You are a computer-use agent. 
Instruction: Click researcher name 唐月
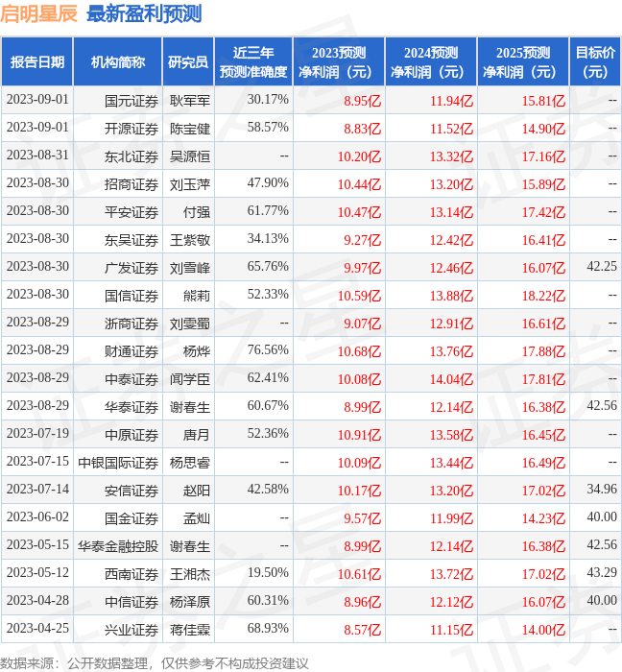[197, 435]
